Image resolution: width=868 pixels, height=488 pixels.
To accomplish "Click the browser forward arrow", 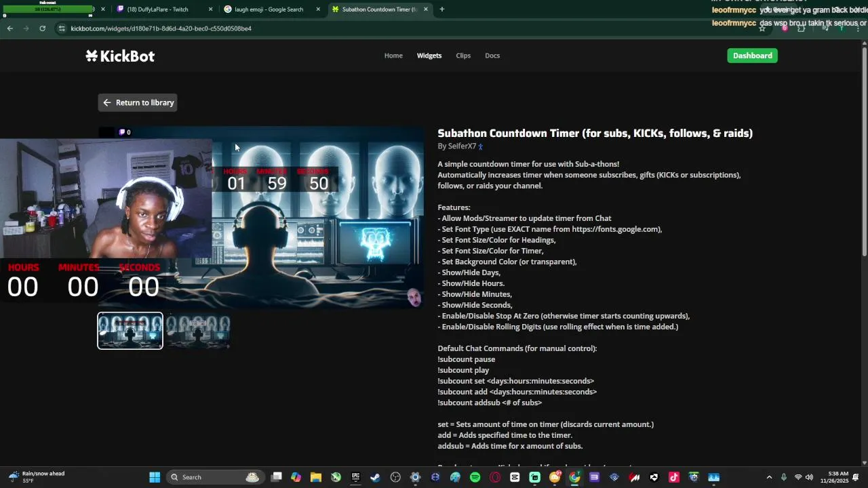I will click(26, 28).
